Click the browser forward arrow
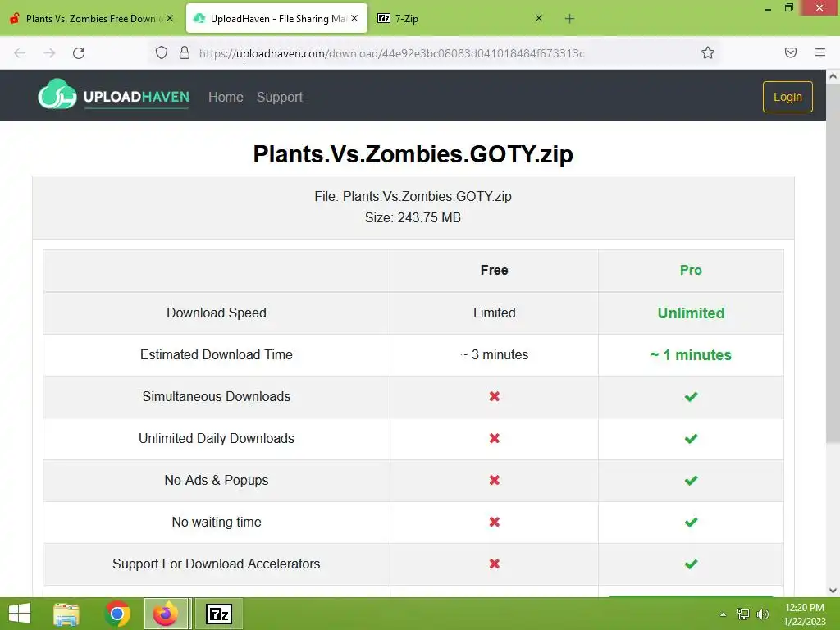The height and width of the screenshot is (630, 840). point(49,53)
